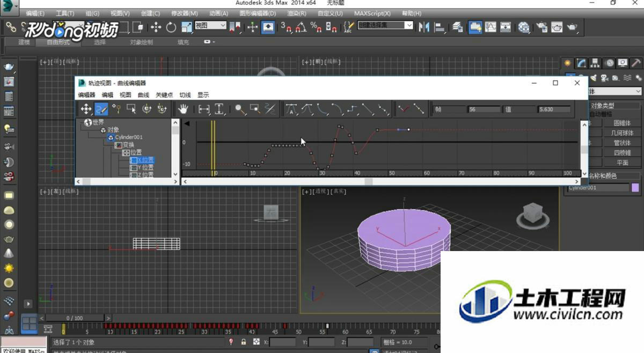Toggle the selection lock icon in status bar
Image resolution: width=644 pixels, height=353 pixels.
[x=244, y=342]
